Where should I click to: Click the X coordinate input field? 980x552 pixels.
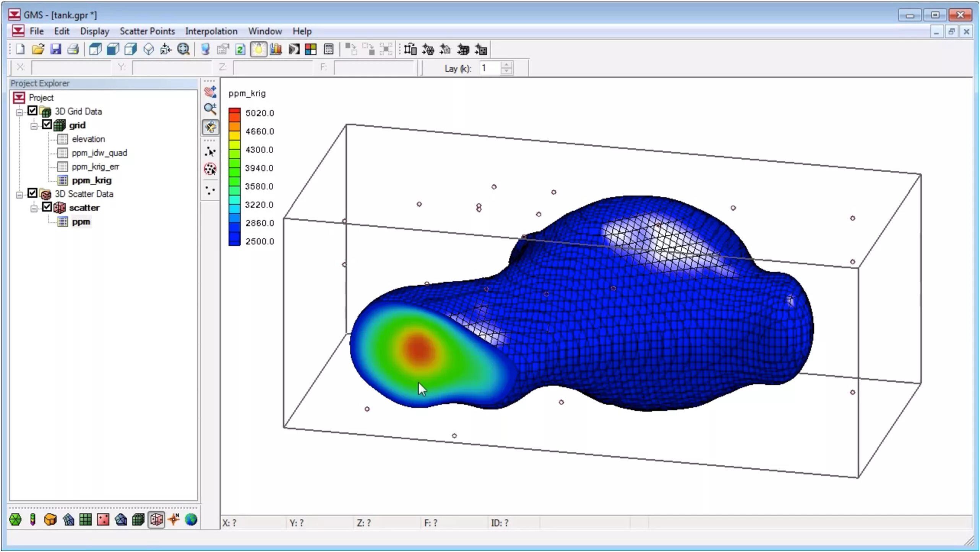[71, 68]
